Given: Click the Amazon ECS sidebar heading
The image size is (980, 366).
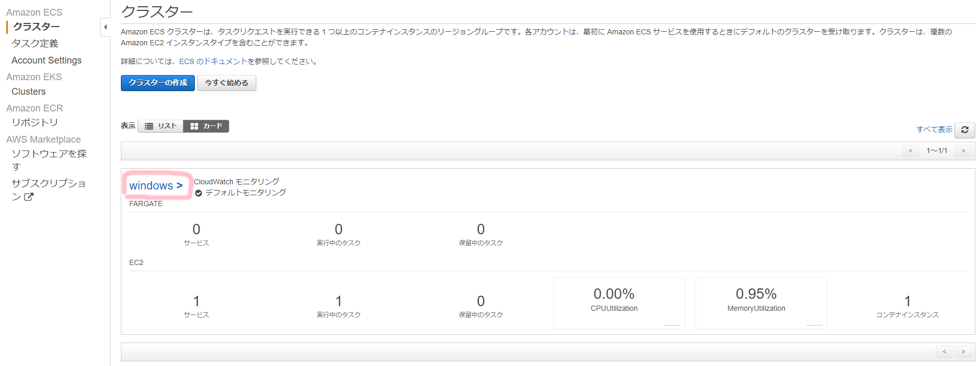Looking at the screenshot, I should click(x=34, y=12).
